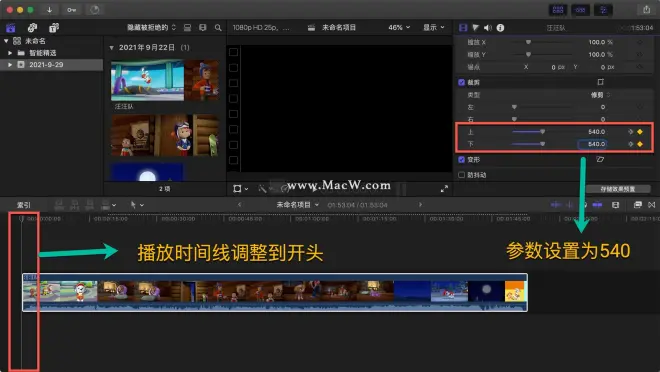660x372 pixels.
Task: Open the Titles and Generators sidebar
Action: [54, 28]
